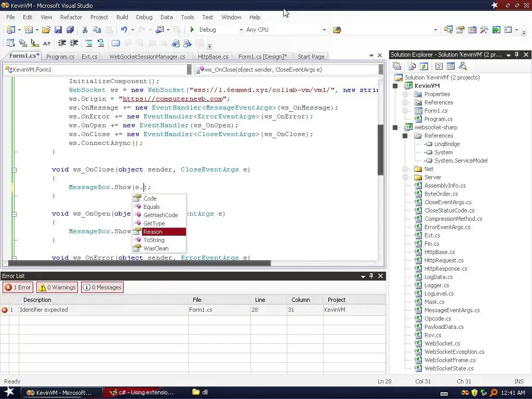The image size is (532, 399).
Task: Toggle the 0 Warnings filter button
Action: coord(57,287)
